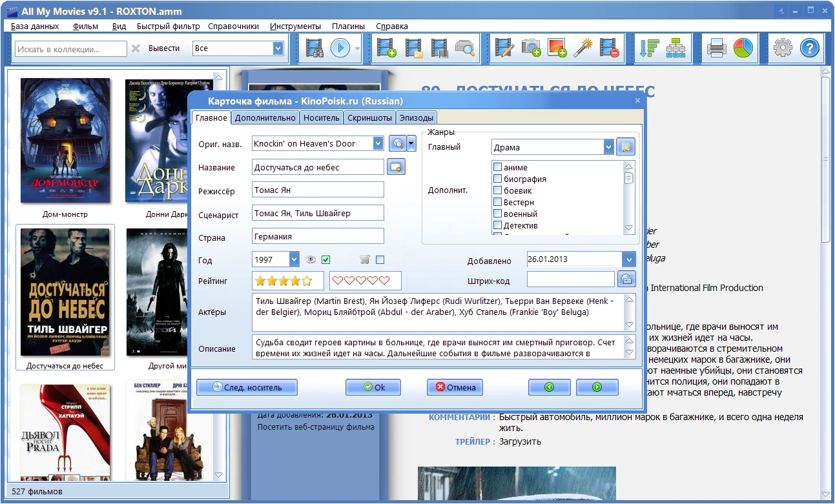This screenshot has height=504, width=835.
Task: Switch to the Носитель tab
Action: pyautogui.click(x=321, y=117)
